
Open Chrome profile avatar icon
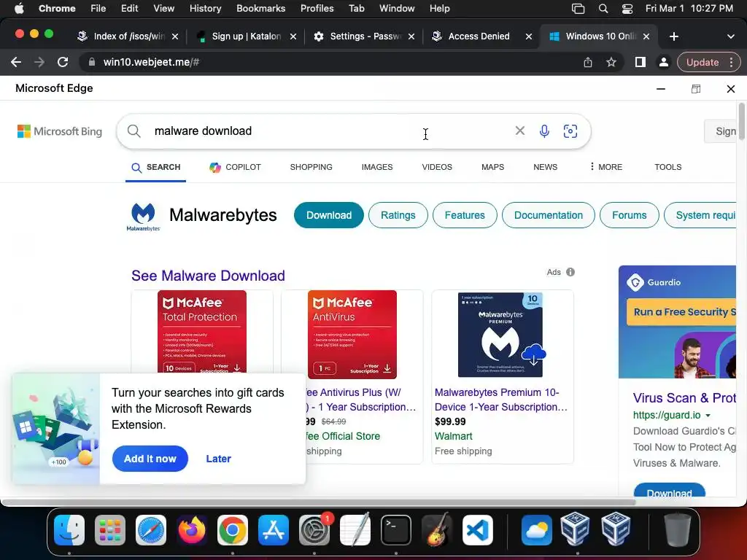[x=664, y=62]
